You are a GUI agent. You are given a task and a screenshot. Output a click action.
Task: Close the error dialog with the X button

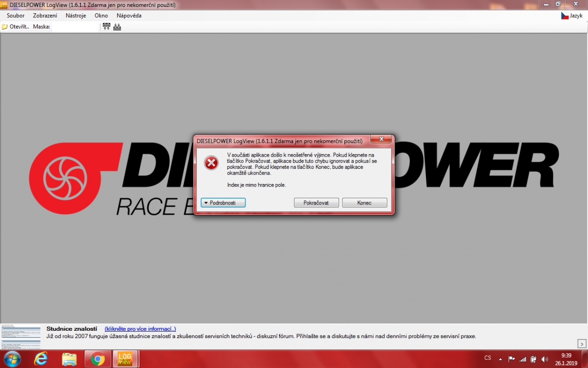tap(381, 139)
